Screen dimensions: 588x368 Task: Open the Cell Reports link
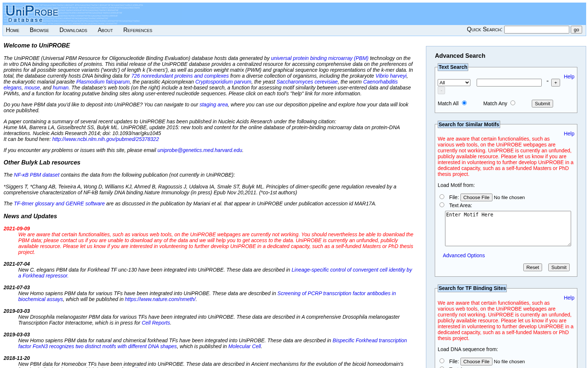(156, 323)
